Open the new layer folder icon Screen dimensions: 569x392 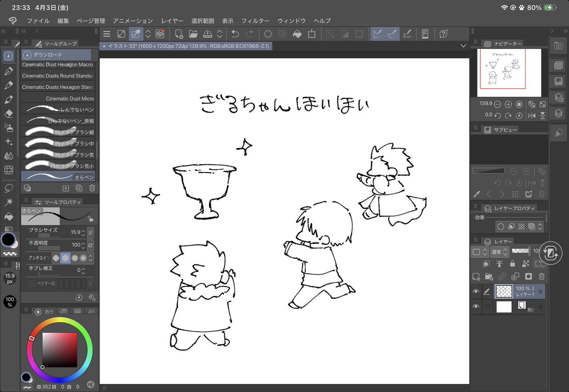(x=489, y=276)
